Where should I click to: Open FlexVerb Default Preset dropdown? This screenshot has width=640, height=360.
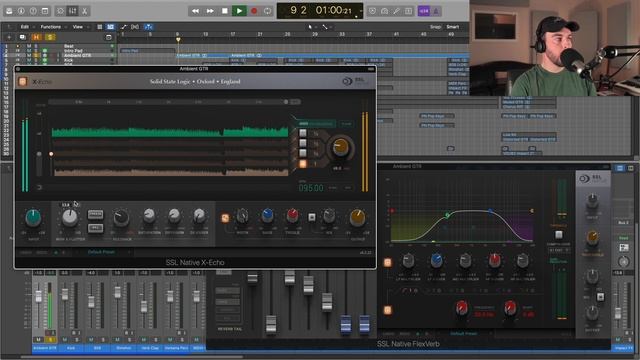pos(464,334)
